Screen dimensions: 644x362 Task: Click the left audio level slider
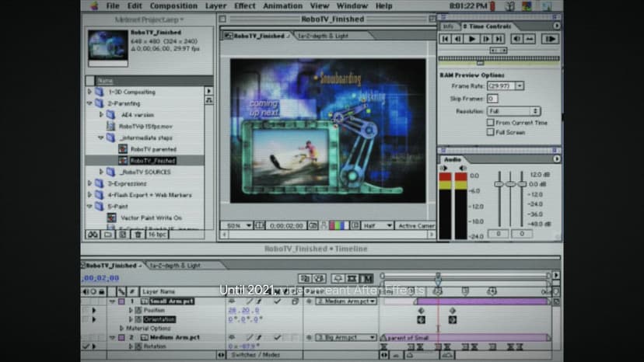pyautogui.click(x=499, y=184)
